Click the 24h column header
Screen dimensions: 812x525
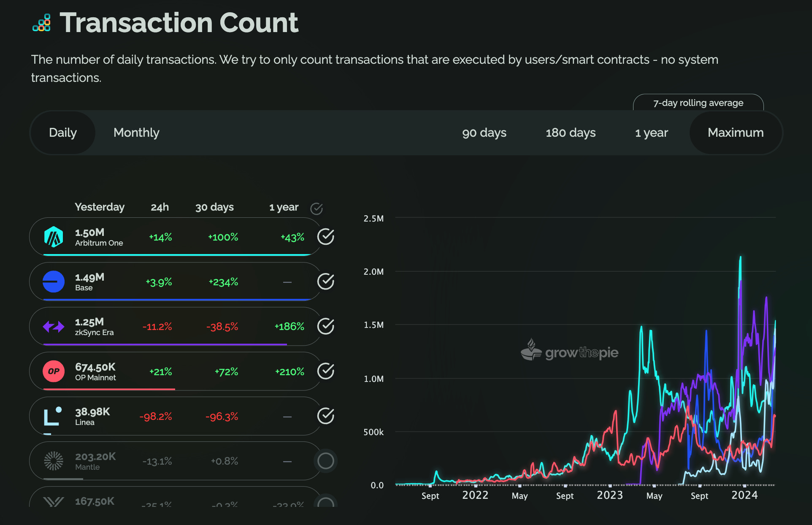[160, 207]
